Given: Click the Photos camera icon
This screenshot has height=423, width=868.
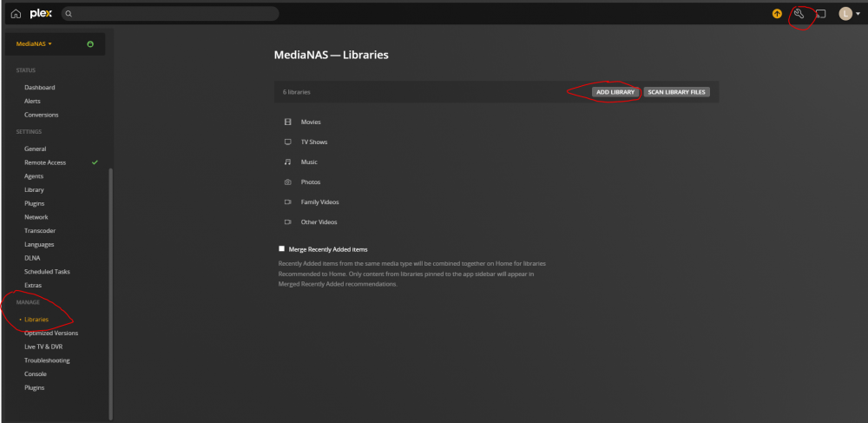Looking at the screenshot, I should pos(288,182).
